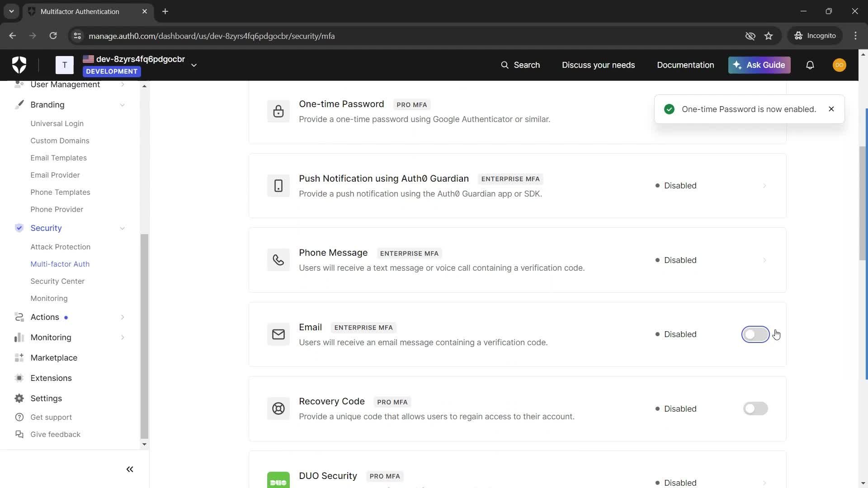
Task: Open notifications bell icon
Action: (810, 65)
